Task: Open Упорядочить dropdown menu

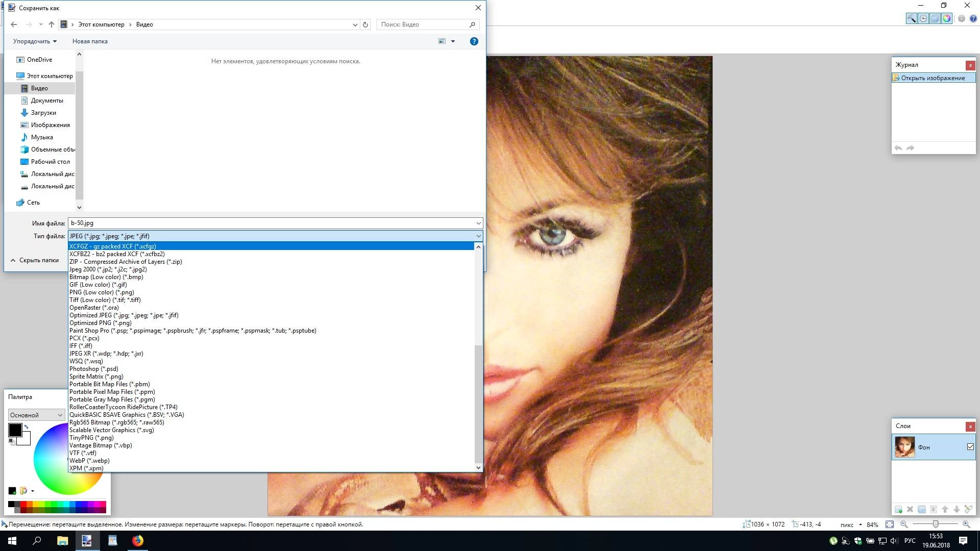Action: (x=35, y=41)
